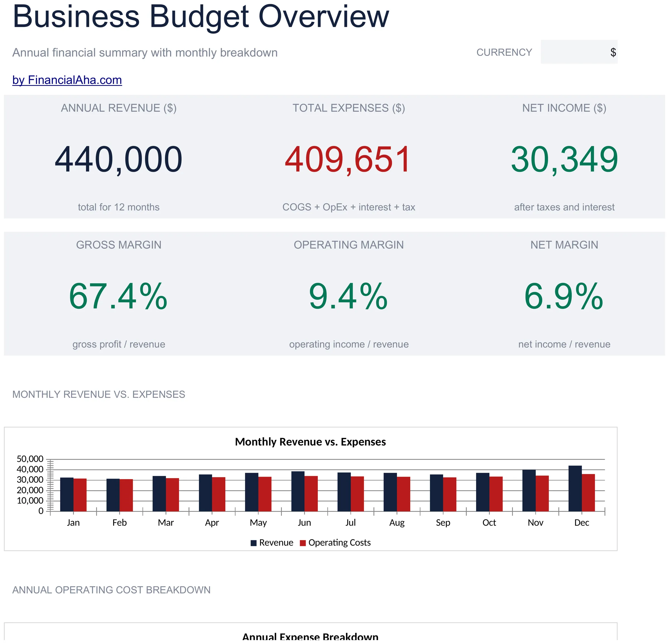Viewport: 669px width, 644px height.
Task: Select the currency $ input cell
Action: pyautogui.click(x=579, y=52)
